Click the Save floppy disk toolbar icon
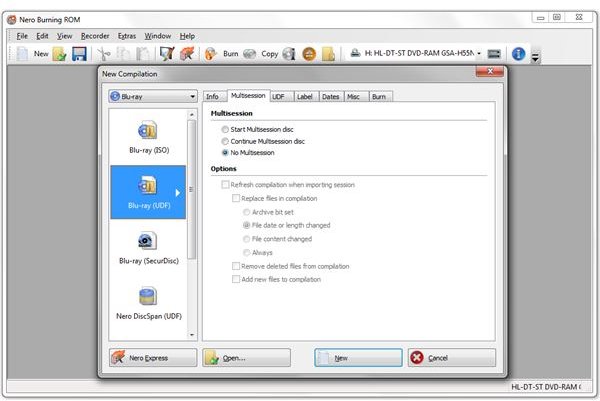Image resolution: width=600 pixels, height=401 pixels. tap(79, 54)
